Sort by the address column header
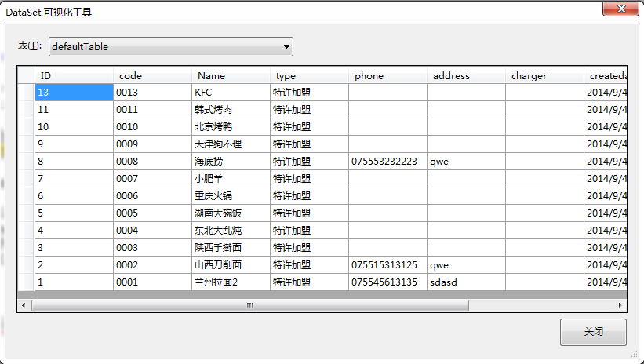This screenshot has height=364, width=644. [466, 75]
